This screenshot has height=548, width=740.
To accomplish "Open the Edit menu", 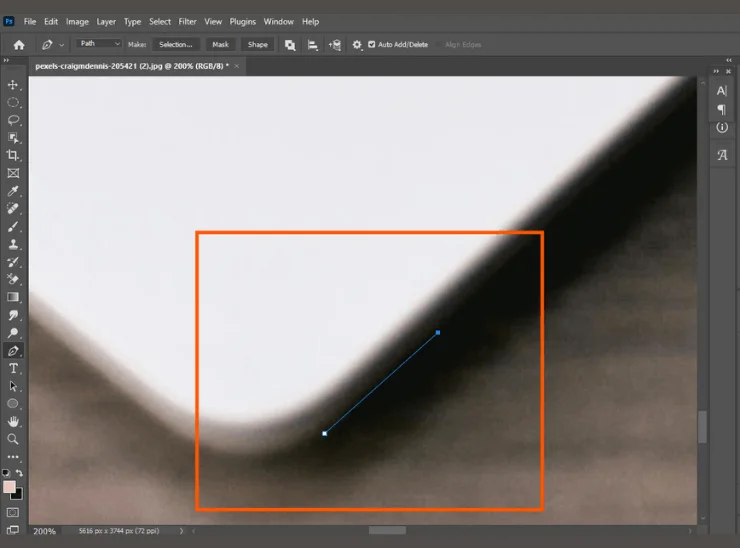I will pos(51,22).
